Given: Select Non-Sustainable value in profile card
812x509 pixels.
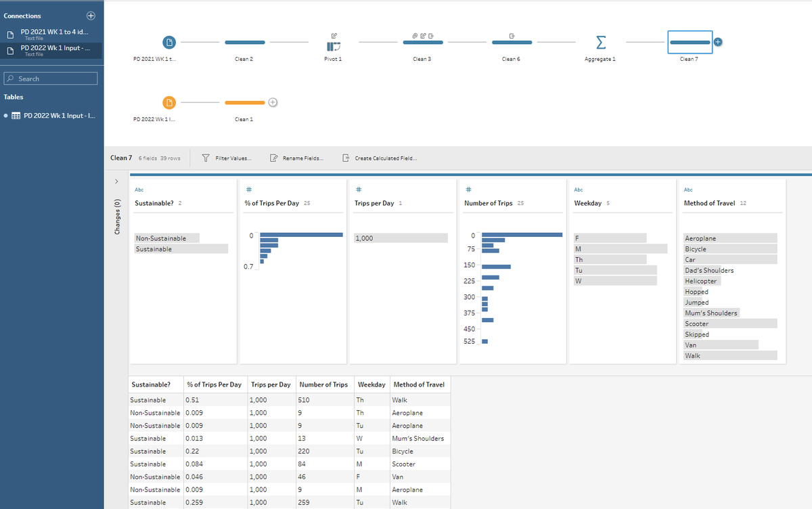Looking at the screenshot, I should (x=167, y=238).
